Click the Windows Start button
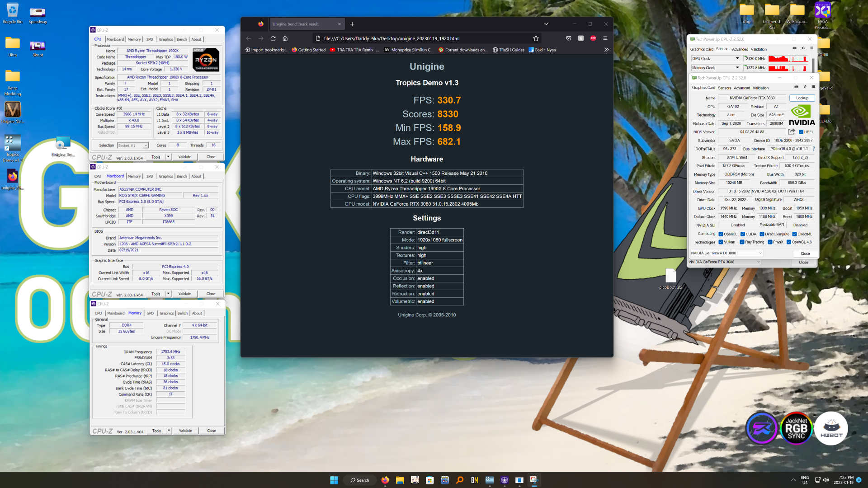This screenshot has height=488, width=868. click(334, 480)
